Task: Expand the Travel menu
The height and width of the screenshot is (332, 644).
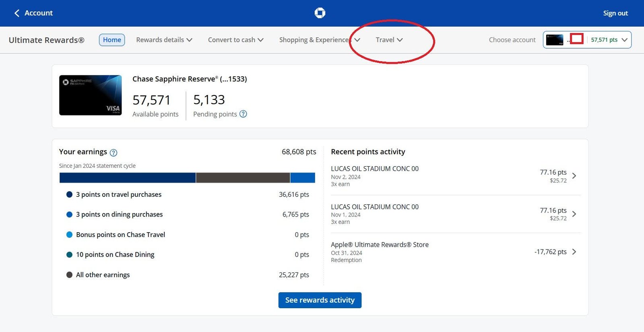Action: click(x=389, y=40)
